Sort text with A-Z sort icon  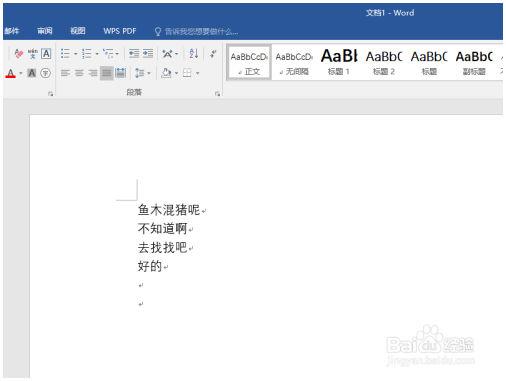coord(194,53)
